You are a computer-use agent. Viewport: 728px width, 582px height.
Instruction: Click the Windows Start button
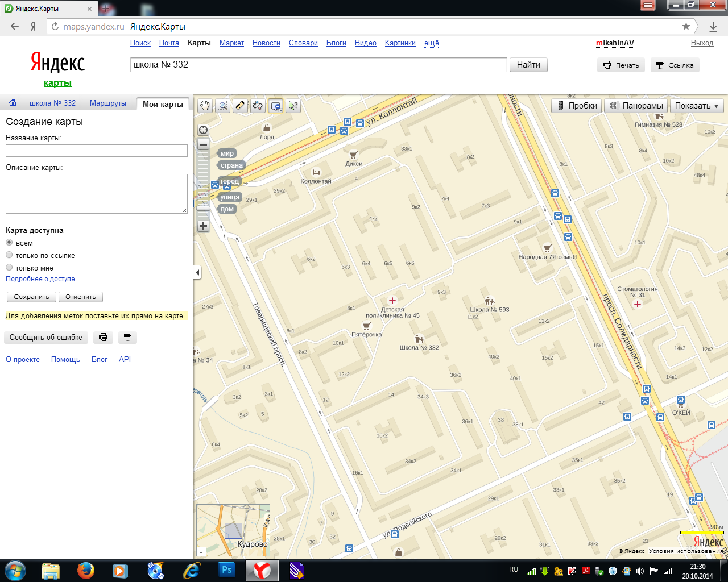click(15, 570)
